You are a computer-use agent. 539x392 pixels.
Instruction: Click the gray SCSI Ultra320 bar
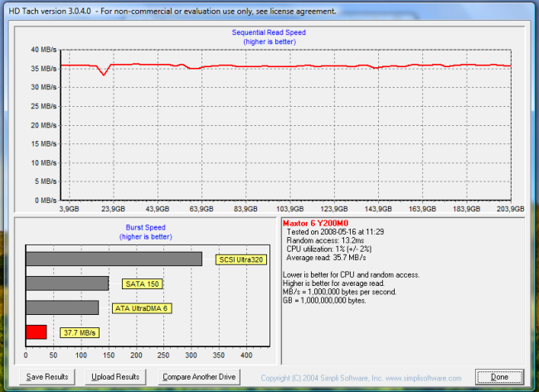(114, 259)
